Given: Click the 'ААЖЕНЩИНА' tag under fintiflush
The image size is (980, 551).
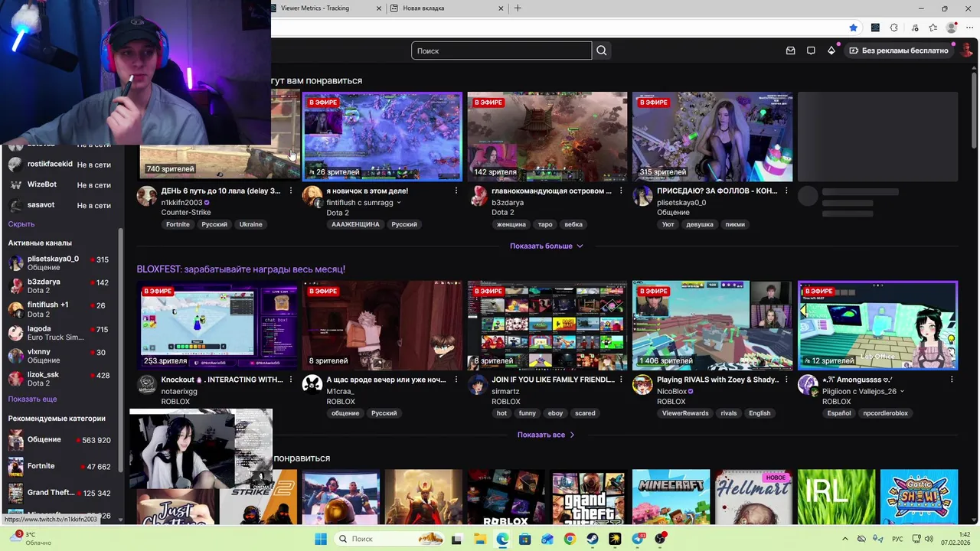Looking at the screenshot, I should [356, 224].
